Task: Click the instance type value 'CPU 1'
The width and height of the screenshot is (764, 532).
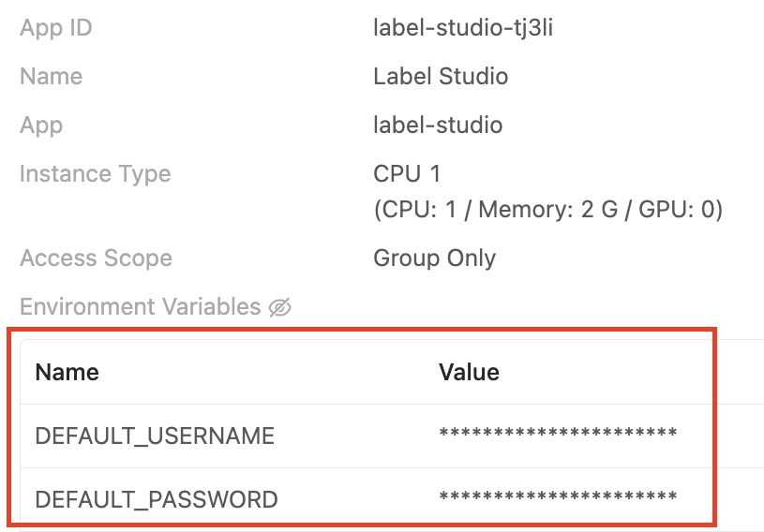Action: tap(407, 174)
